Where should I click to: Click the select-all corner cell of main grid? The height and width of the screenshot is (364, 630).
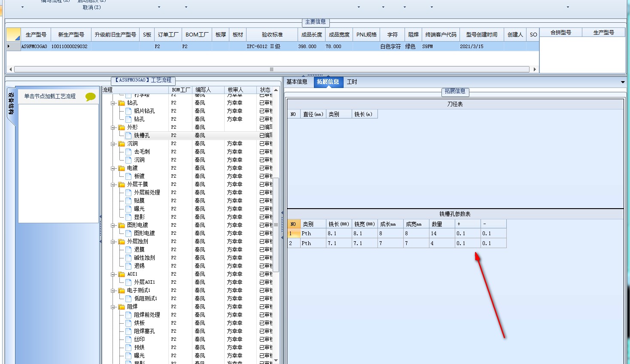tap(14, 35)
